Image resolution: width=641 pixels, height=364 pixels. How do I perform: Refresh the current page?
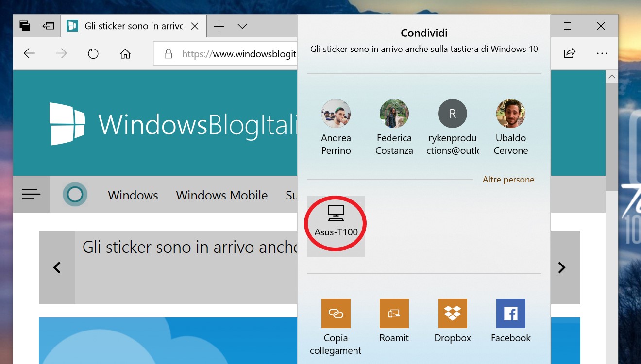coord(93,53)
